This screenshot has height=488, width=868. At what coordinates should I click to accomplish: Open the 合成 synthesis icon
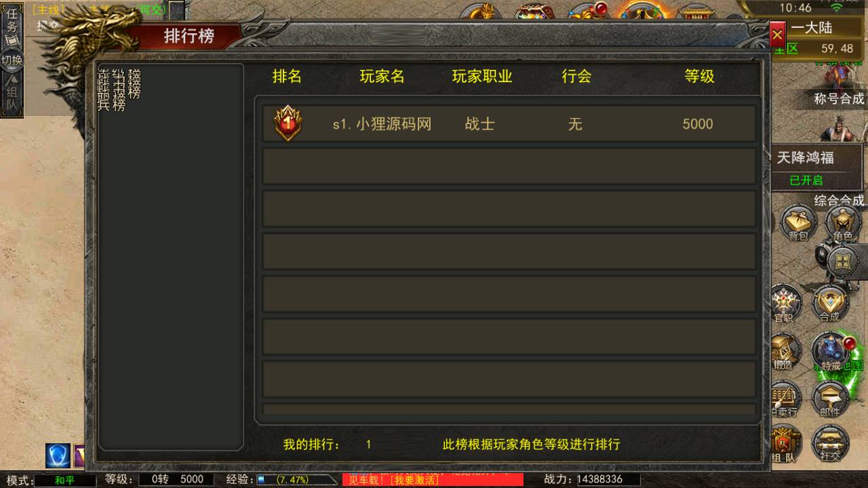click(830, 303)
